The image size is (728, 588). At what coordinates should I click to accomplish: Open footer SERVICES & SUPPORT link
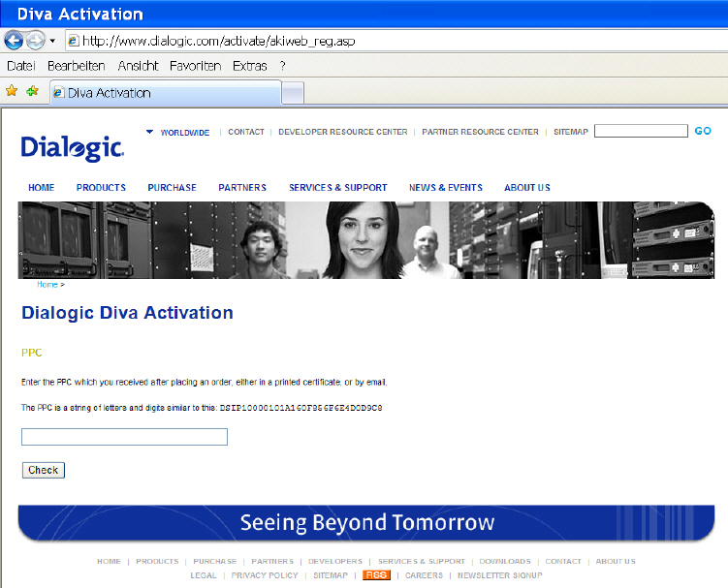[421, 561]
